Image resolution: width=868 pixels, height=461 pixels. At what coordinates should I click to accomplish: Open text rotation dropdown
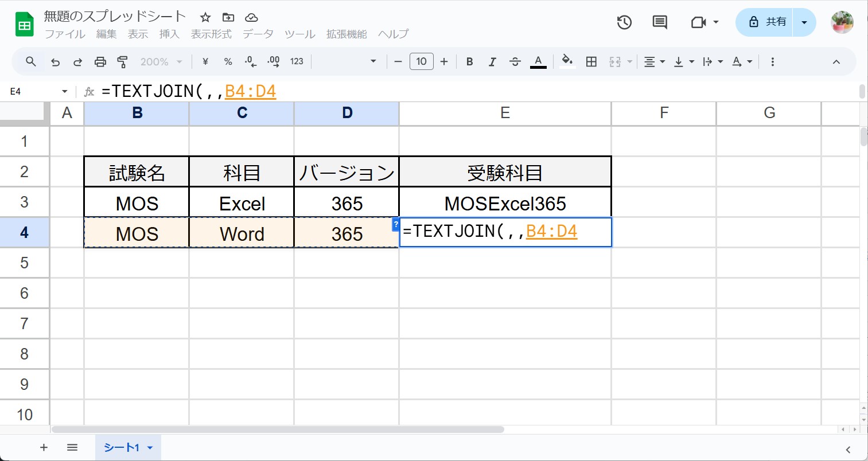coord(742,62)
